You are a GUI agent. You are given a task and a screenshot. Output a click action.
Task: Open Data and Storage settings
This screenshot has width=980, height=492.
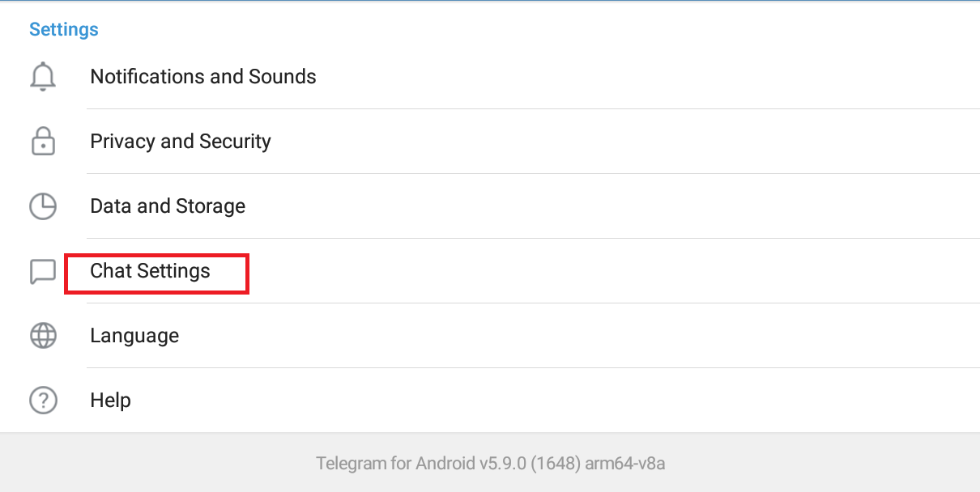pos(168,206)
